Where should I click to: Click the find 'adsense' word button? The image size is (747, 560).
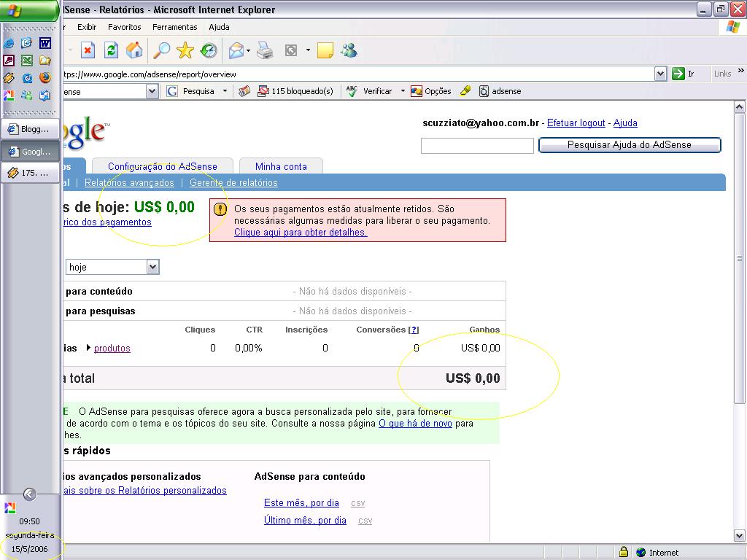tap(500, 91)
